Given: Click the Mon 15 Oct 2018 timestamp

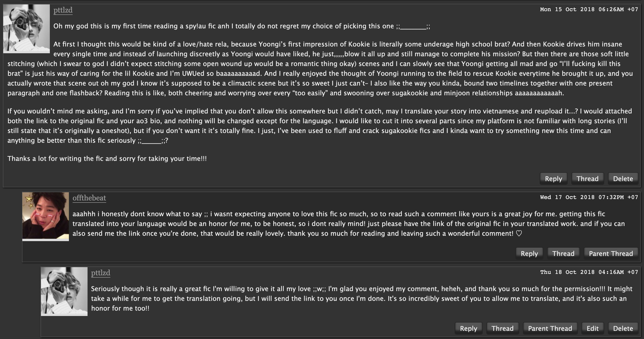Looking at the screenshot, I should click(x=589, y=9).
